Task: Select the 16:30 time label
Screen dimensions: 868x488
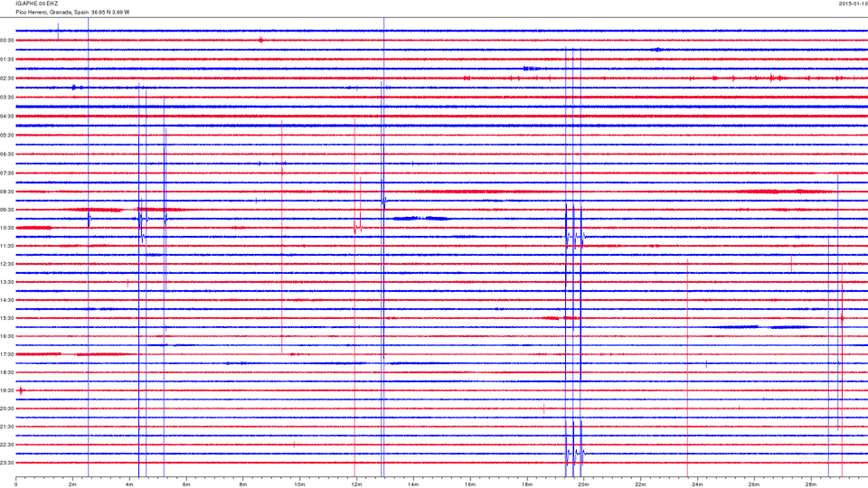Action: tap(7, 336)
